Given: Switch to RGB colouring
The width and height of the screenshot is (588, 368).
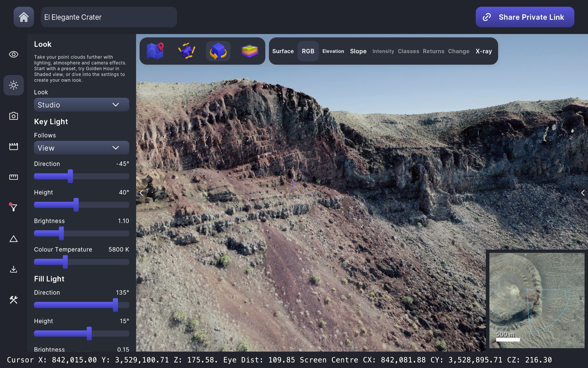Looking at the screenshot, I should coord(308,51).
